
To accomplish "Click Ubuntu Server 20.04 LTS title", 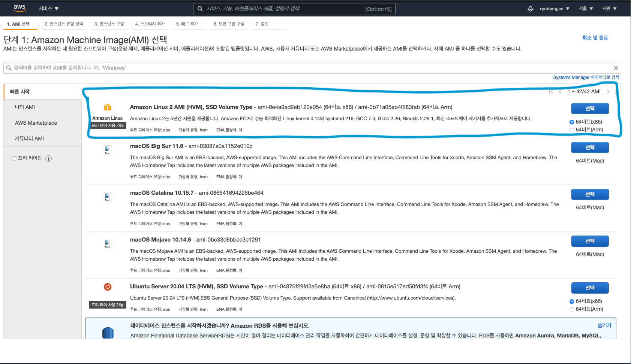I will [196, 286].
